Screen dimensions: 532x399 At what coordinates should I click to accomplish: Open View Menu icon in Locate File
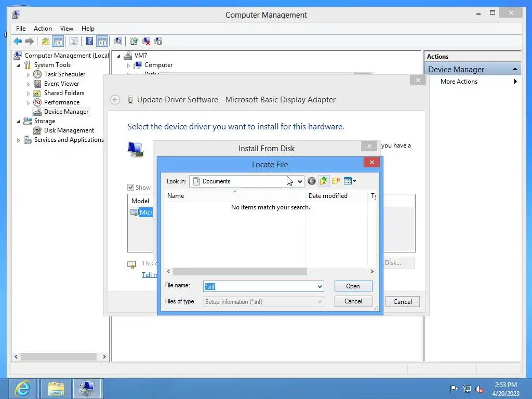350,181
